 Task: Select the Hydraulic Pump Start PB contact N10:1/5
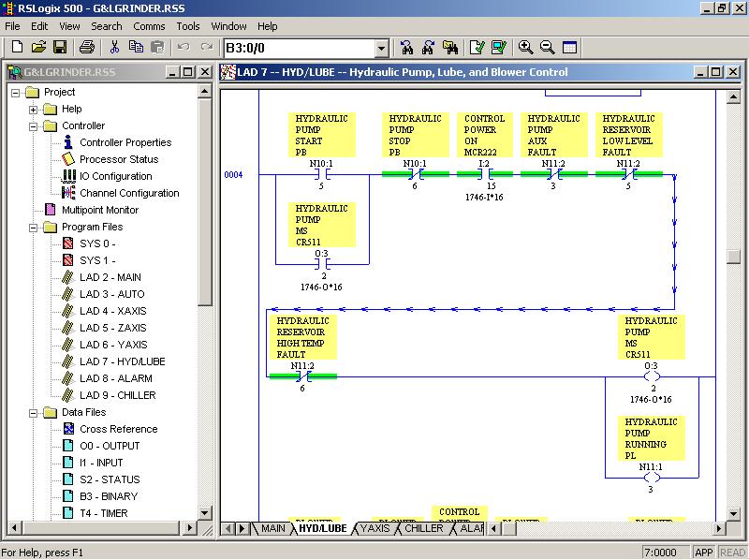(x=321, y=174)
